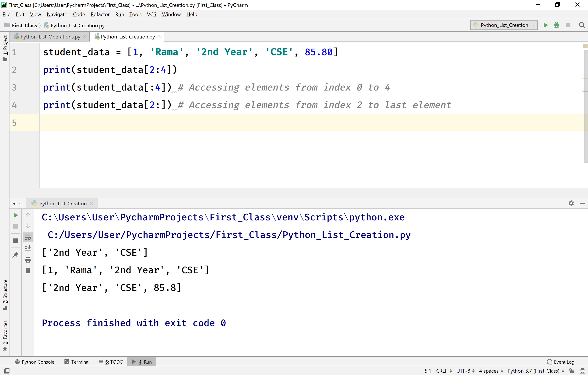Image resolution: width=588 pixels, height=375 pixels.
Task: Rerun the program in the Run panel
Action: (15, 215)
